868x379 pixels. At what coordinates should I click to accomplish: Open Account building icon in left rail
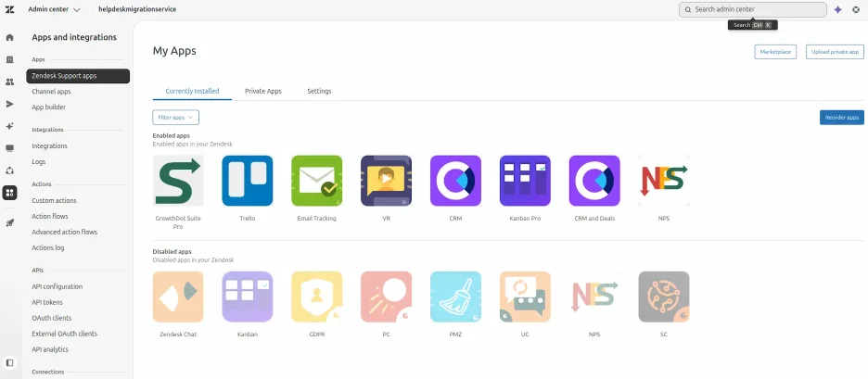point(9,59)
